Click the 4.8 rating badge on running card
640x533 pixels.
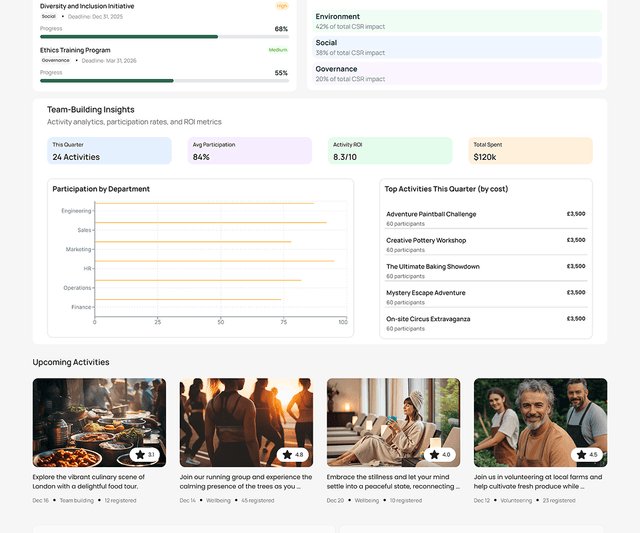[x=293, y=454]
